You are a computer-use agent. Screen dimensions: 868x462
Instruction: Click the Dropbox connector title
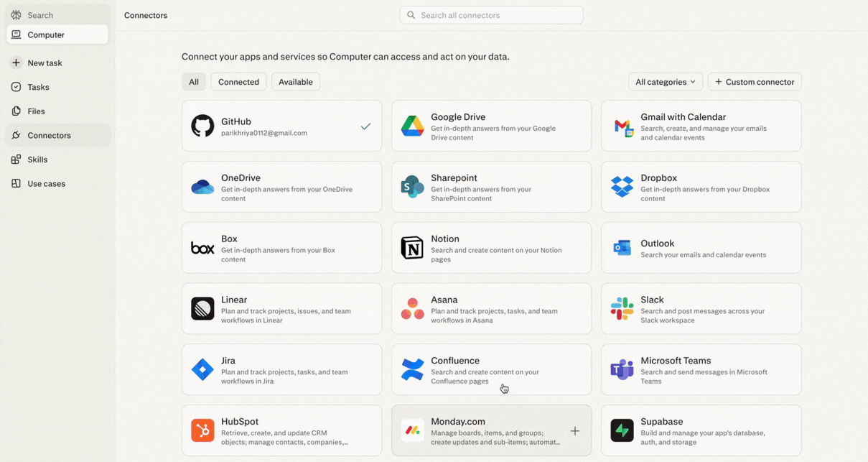659,178
